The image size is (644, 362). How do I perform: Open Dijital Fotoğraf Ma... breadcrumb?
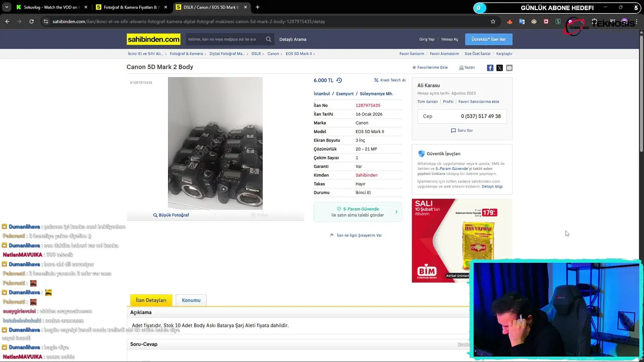tap(227, 54)
